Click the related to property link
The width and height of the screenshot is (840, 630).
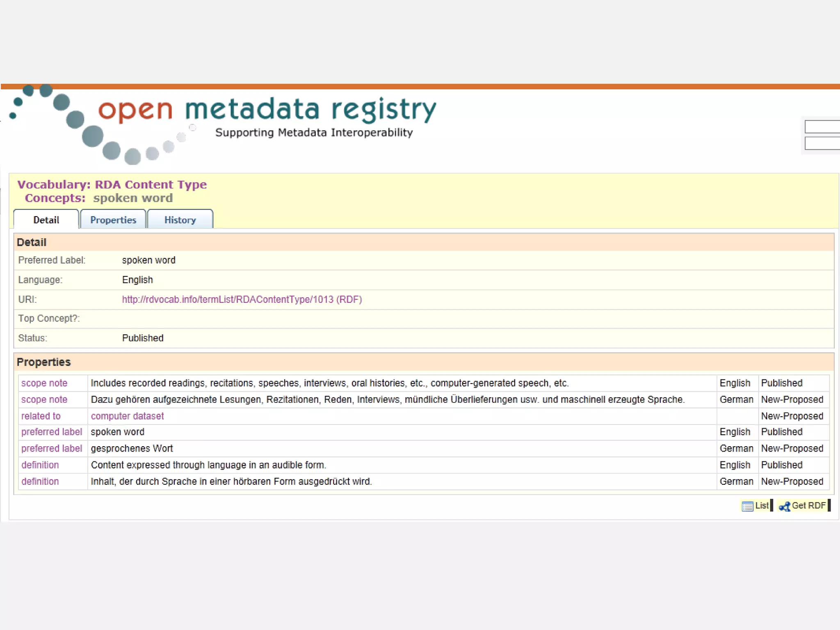(x=41, y=416)
